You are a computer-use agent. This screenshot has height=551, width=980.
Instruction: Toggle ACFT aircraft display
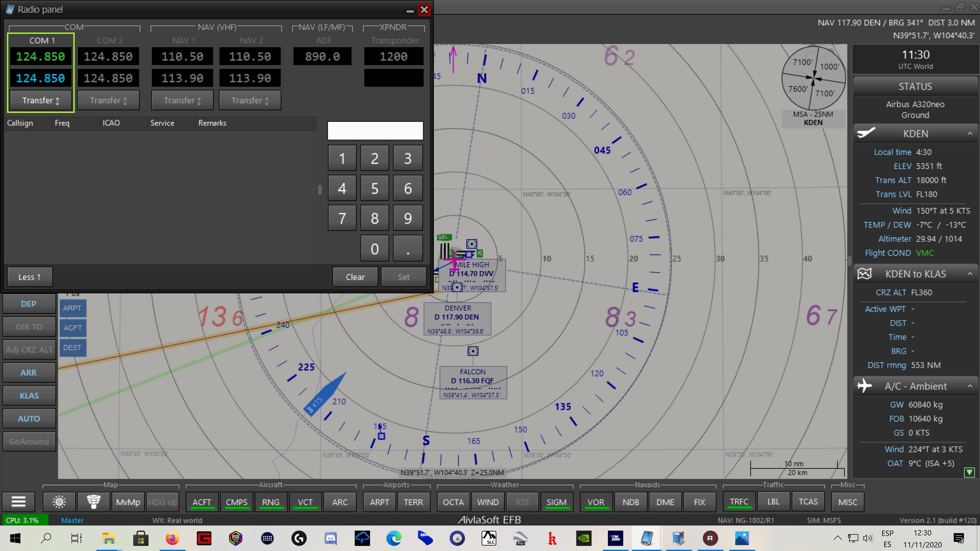pyautogui.click(x=202, y=502)
